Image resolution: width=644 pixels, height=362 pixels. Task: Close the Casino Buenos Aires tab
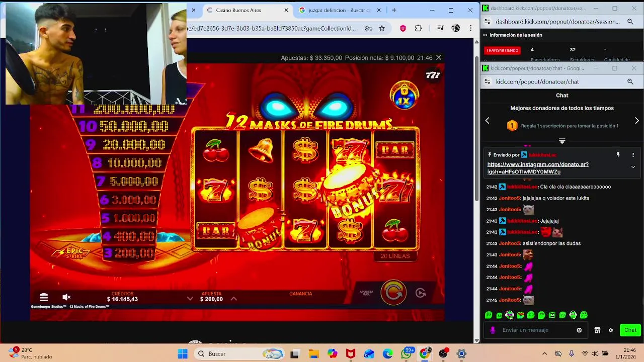pos(286,10)
